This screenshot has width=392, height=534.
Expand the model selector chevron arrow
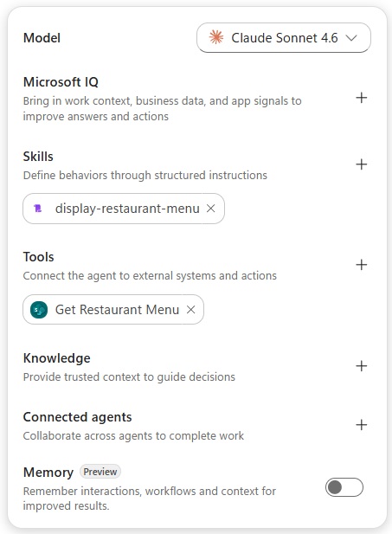351,38
